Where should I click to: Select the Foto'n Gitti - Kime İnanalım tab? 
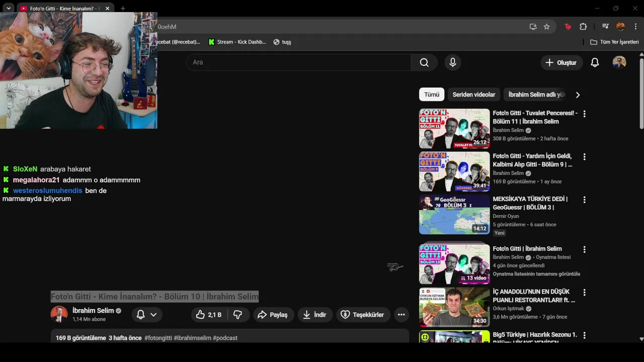click(64, 9)
